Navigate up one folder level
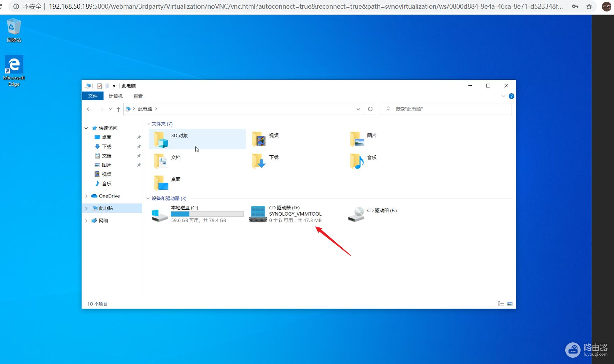This screenshot has height=364, width=614. 118,109
